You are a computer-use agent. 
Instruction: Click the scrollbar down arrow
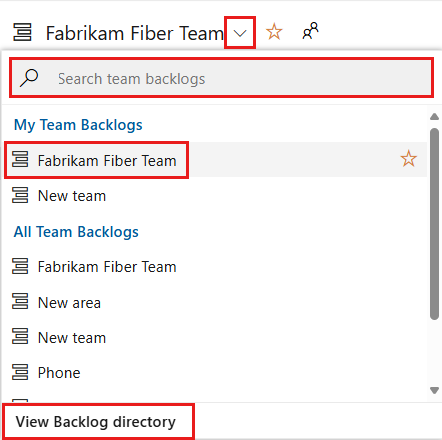[434, 390]
